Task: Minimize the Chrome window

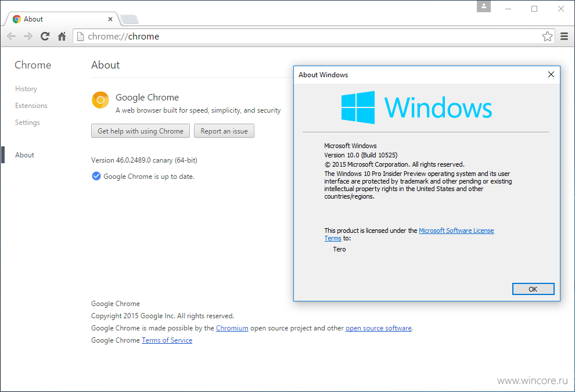Action: tap(508, 9)
